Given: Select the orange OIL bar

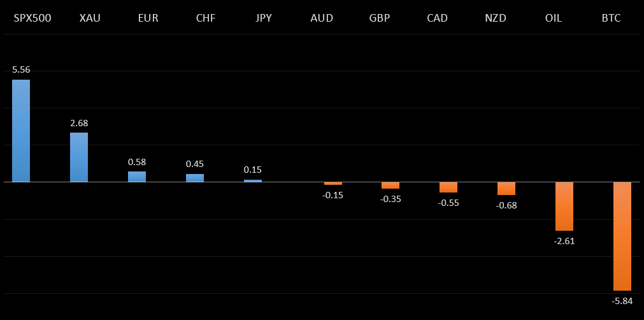Looking at the screenshot, I should 564,206.
